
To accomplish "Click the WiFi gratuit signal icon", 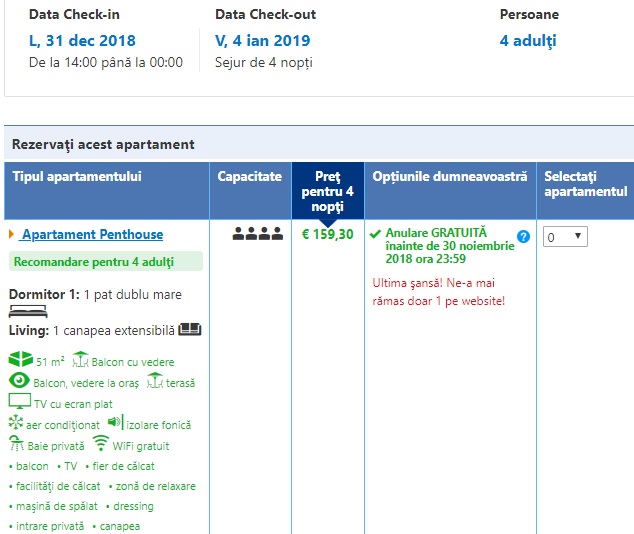I will coord(100,444).
